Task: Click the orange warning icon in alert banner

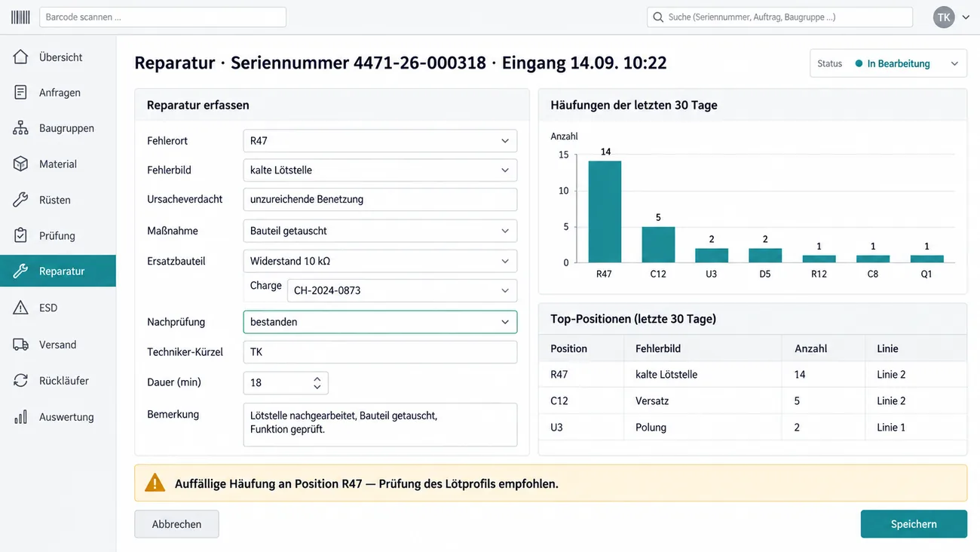Action: 155,483
